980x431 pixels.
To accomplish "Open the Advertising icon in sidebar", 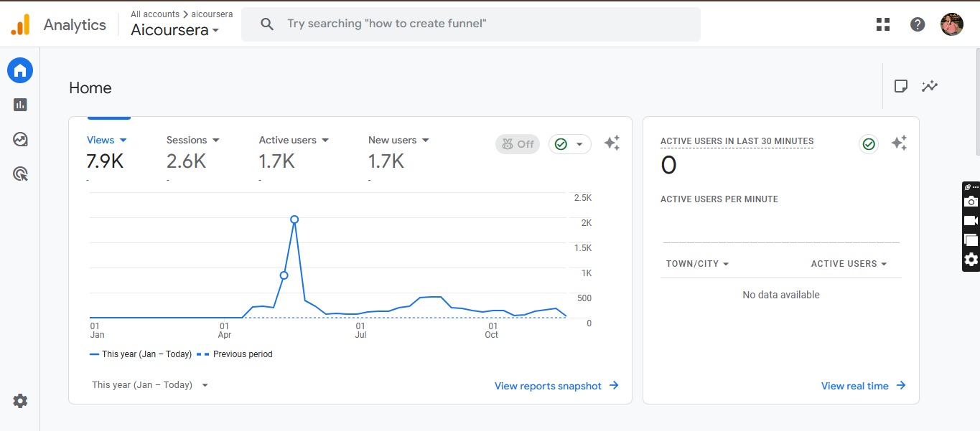I will point(20,173).
